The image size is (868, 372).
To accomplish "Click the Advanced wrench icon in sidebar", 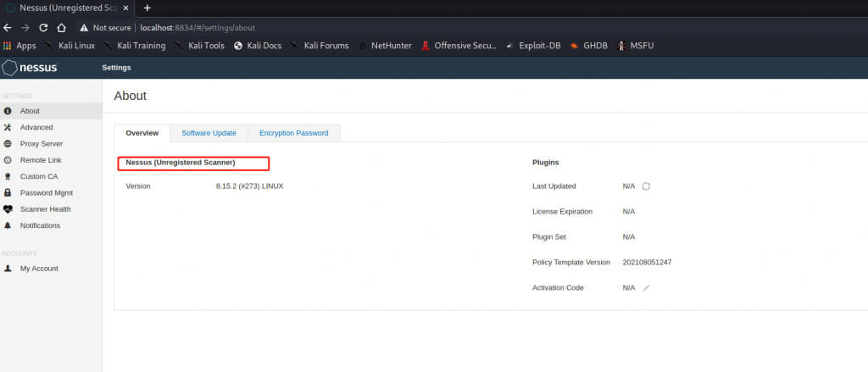I will coord(8,127).
